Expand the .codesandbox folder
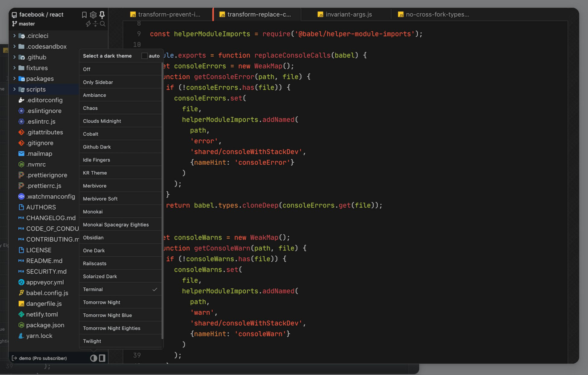This screenshot has height=375, width=588. point(14,46)
